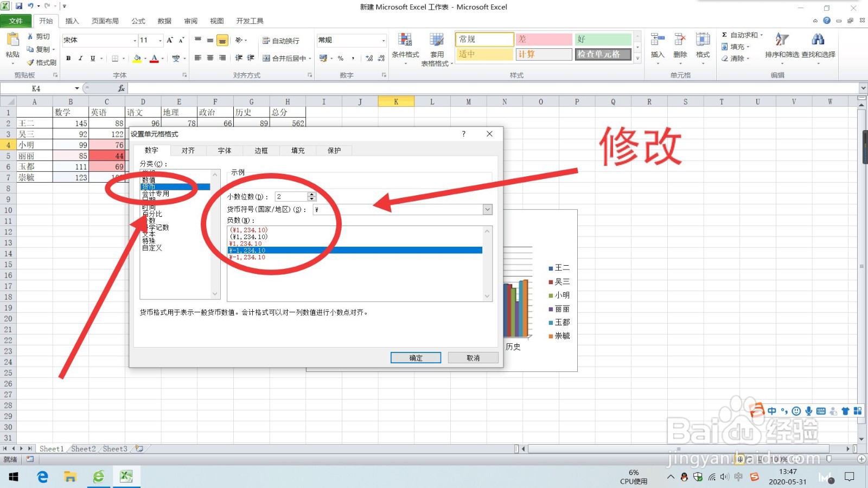Toggle bold formatting with the B icon
This screenshot has height=488, width=868.
[x=68, y=58]
